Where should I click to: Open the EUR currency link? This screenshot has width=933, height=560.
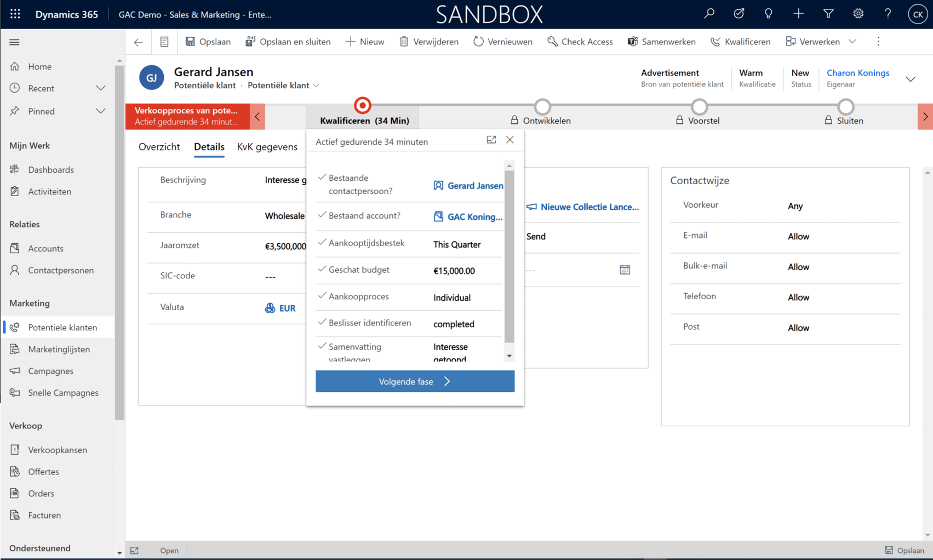point(287,308)
